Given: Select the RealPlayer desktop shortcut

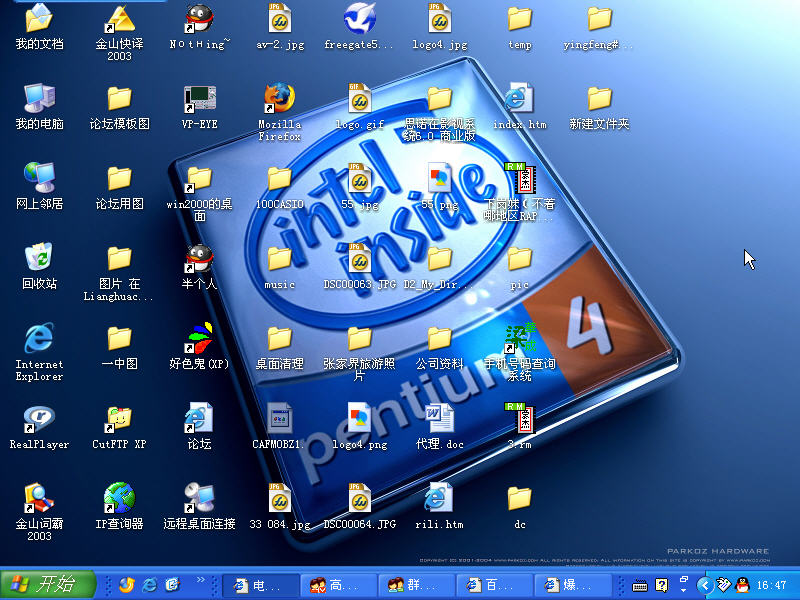Looking at the screenshot, I should click(39, 419).
